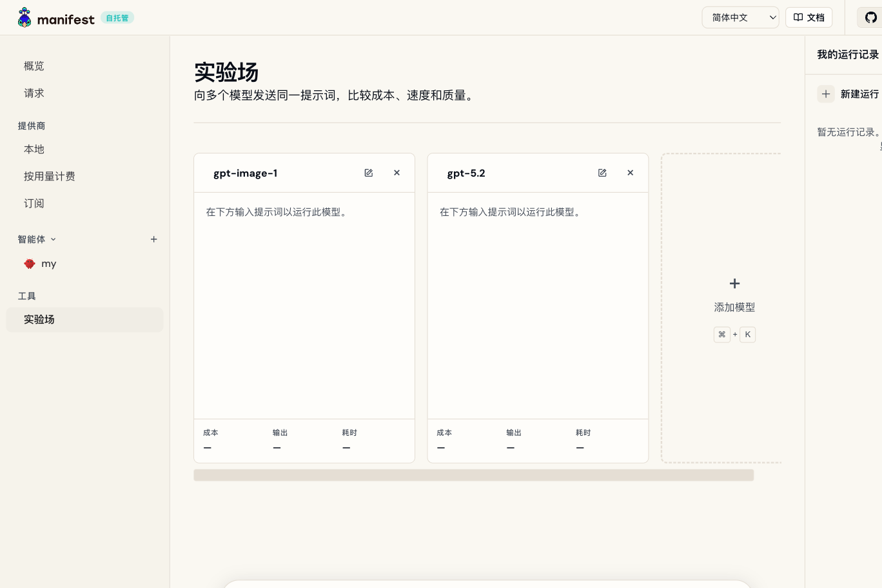This screenshot has height=588, width=882.
Task: Open the 简体中文 language dropdown
Action: coord(741,17)
